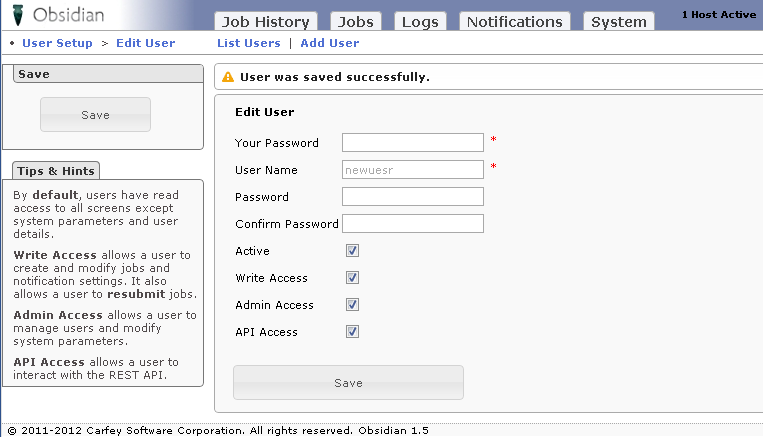Image resolution: width=763 pixels, height=437 pixels.
Task: Toggle the API Access checkbox
Action: [352, 332]
